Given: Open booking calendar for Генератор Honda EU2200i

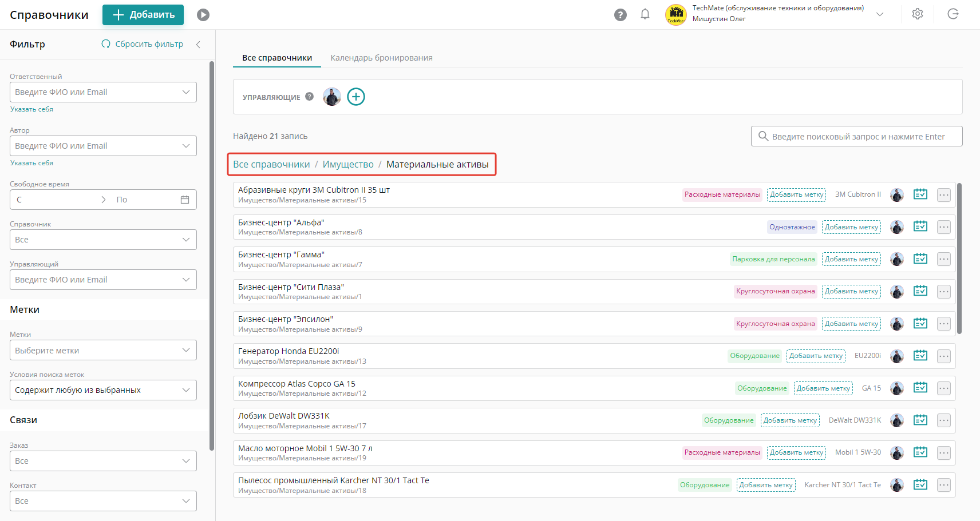Looking at the screenshot, I should [920, 356].
